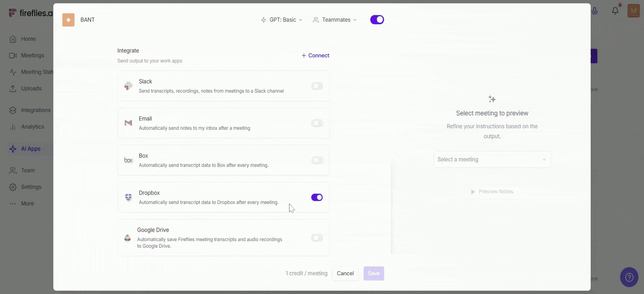This screenshot has width=644, height=294.
Task: Click the microphone icon at top right
Action: coord(595,11)
